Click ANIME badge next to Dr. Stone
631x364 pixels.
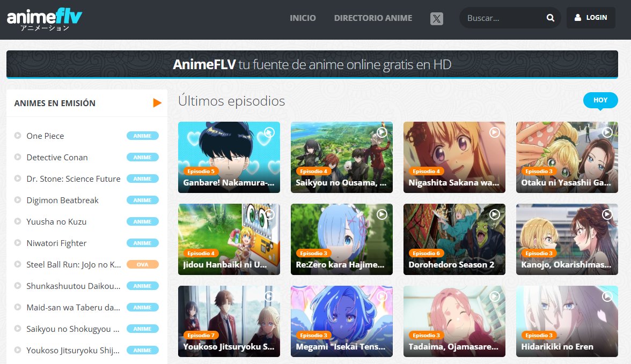pos(143,179)
